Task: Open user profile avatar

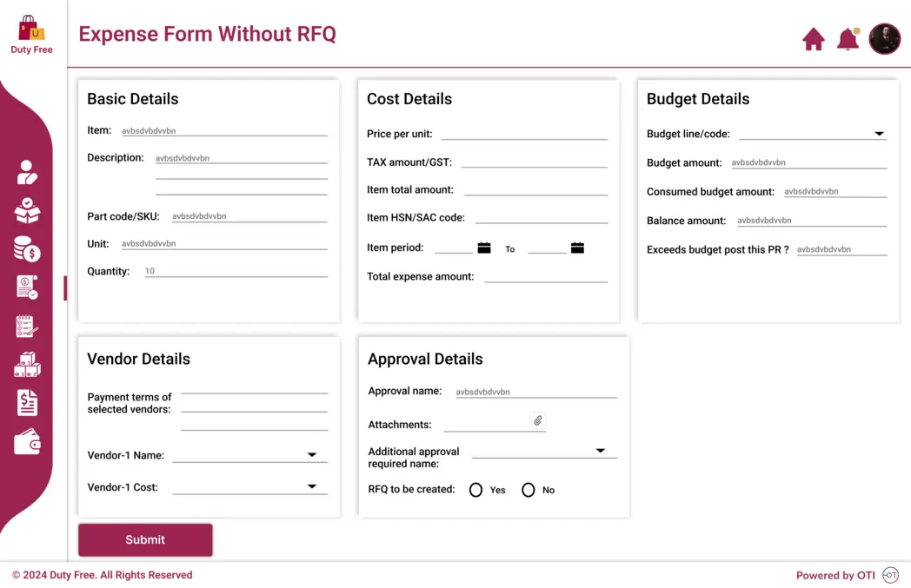Action: click(884, 39)
